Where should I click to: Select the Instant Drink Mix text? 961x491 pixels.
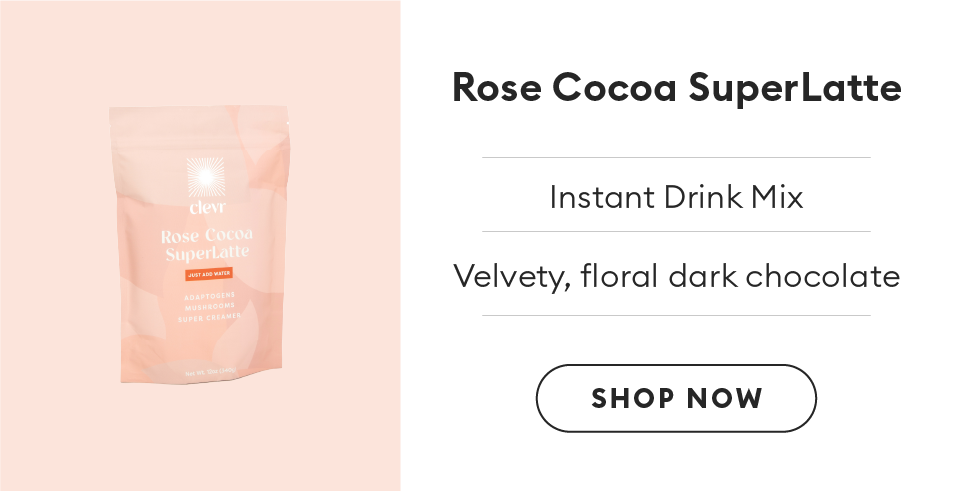(x=676, y=197)
